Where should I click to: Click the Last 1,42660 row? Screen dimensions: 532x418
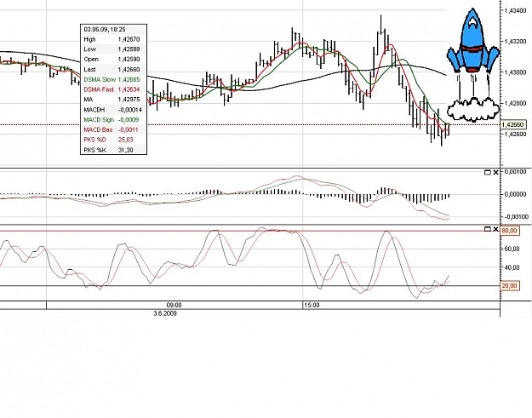click(x=114, y=70)
